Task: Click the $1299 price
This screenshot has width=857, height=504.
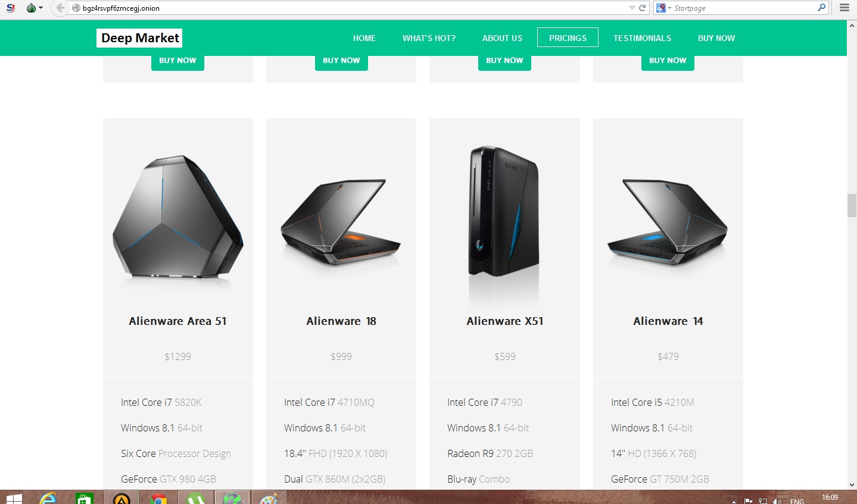Action: 177,356
